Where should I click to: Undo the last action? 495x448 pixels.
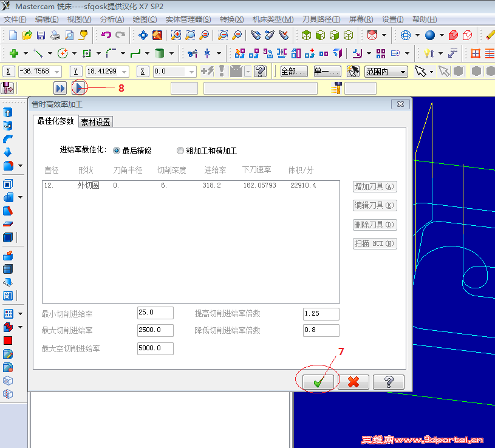pyautogui.click(x=106, y=35)
